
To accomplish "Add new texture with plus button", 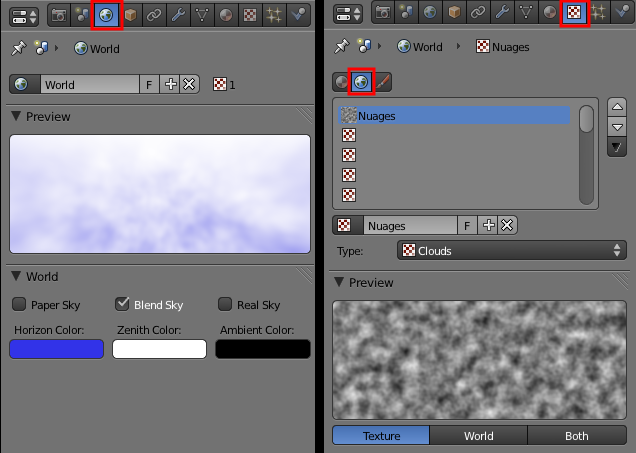I will (488, 225).
